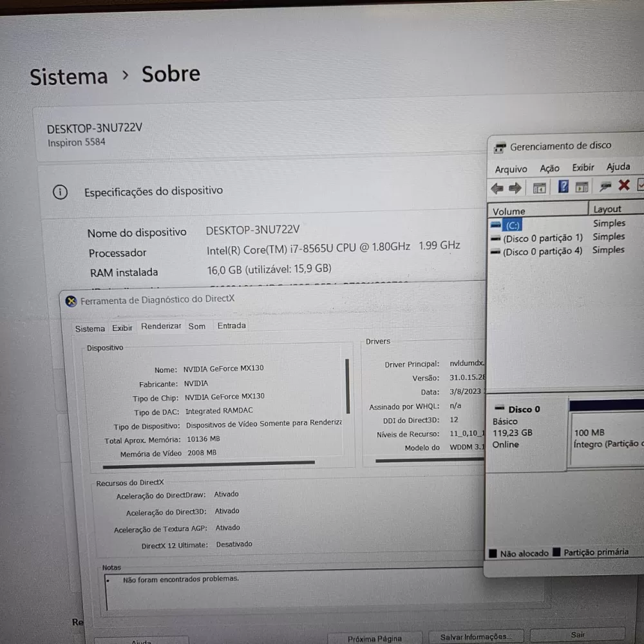Image resolution: width=644 pixels, height=644 pixels.
Task: Click the Forward arrow in Disk Management toolbar
Action: point(515,188)
